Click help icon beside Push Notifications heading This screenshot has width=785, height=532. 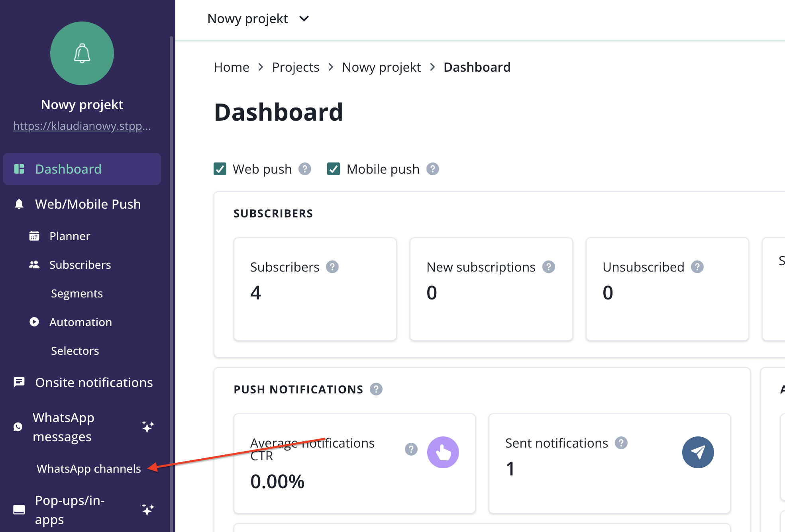[x=376, y=389]
